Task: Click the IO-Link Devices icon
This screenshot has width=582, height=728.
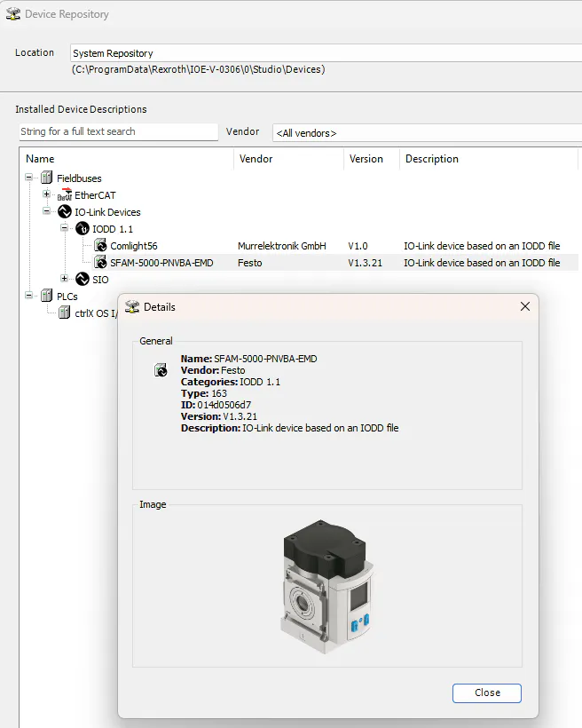Action: pos(64,212)
